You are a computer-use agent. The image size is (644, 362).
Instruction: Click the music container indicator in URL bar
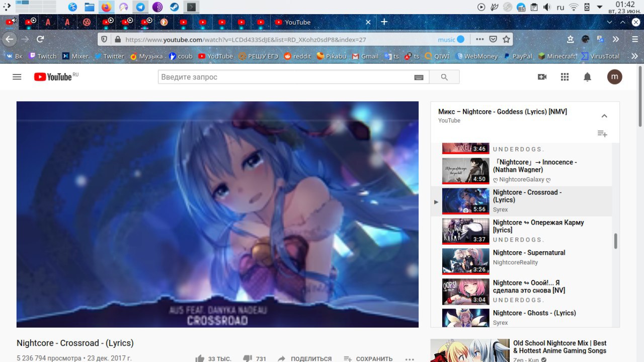pyautogui.click(x=451, y=39)
